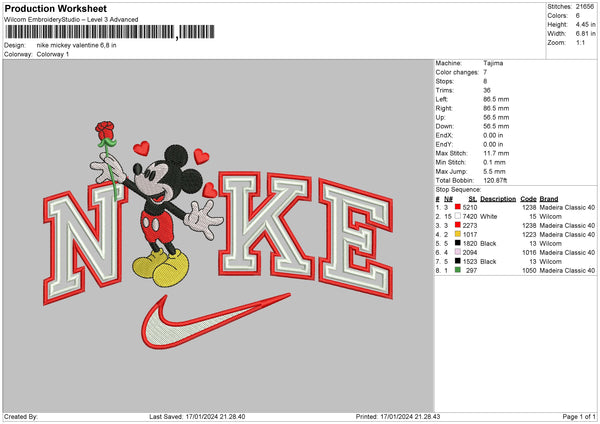Click stitch count 5210 in stop row 1
Viewport: 600px width, 424px height.
[x=470, y=207]
